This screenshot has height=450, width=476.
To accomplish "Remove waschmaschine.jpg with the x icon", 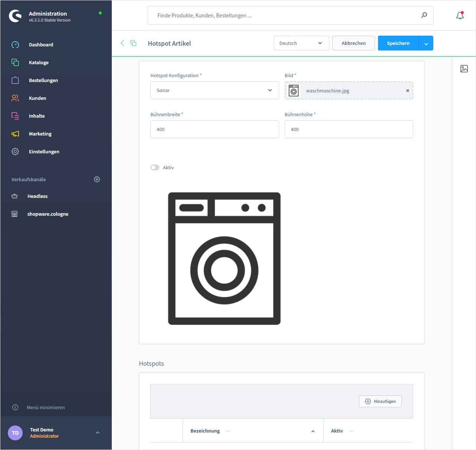I will [x=407, y=91].
